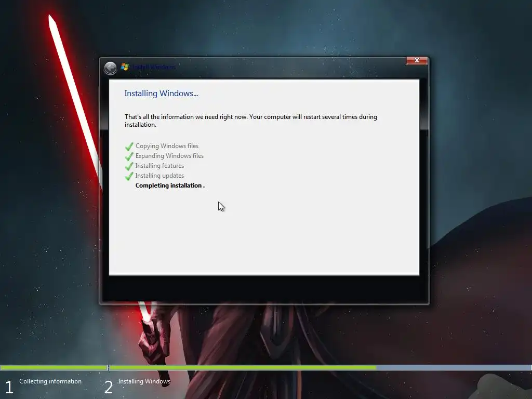Select the 'Copying Windows files' step text
This screenshot has width=532, height=399.
[167, 146]
